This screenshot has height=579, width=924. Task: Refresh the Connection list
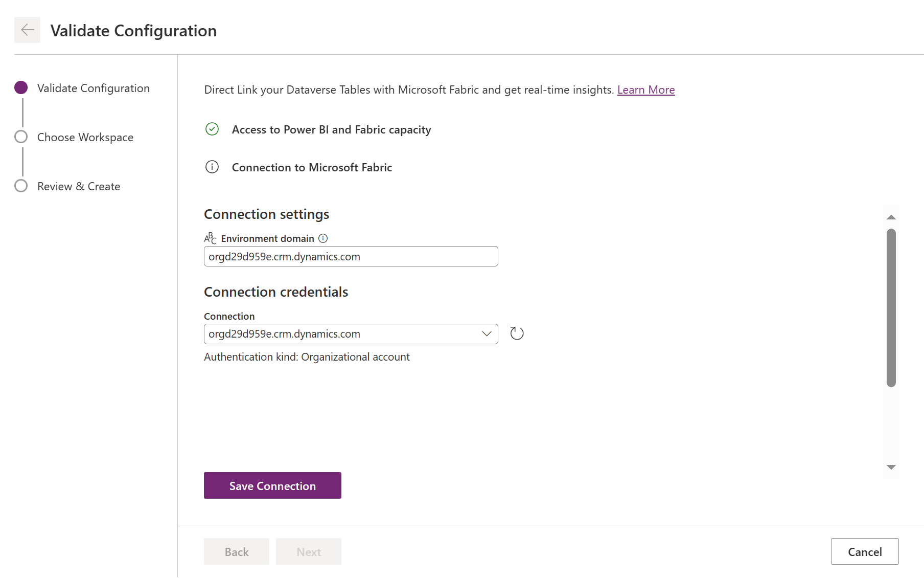[x=516, y=332]
